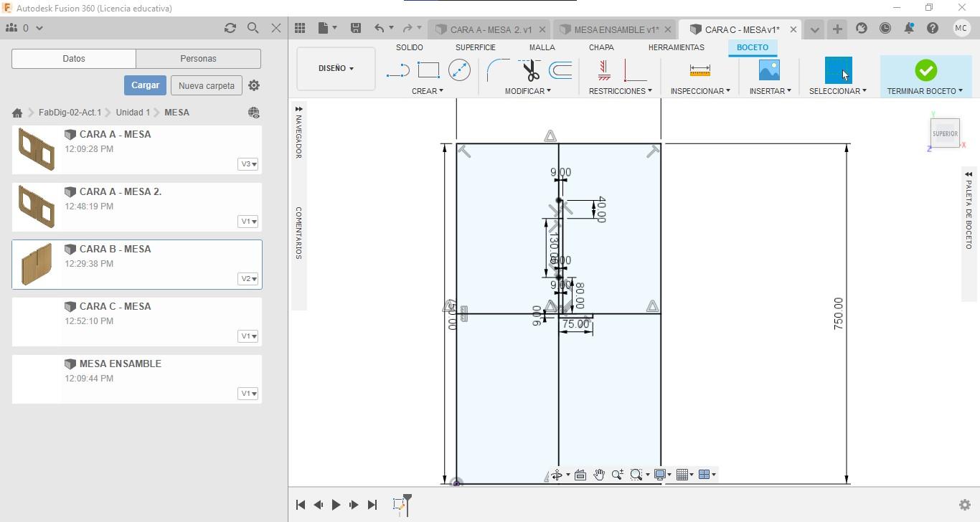Switch to the Personas tab

pos(198,59)
